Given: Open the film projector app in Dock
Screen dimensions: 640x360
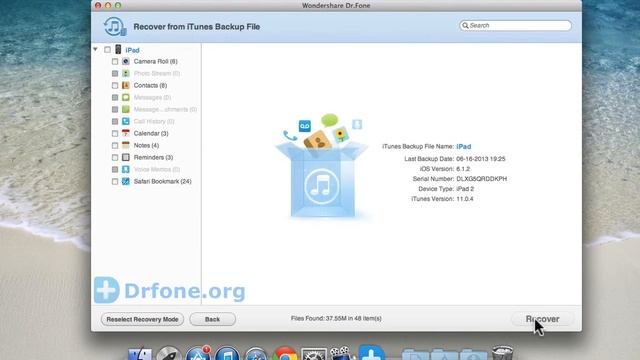Looking at the screenshot, I should pos(340,353).
